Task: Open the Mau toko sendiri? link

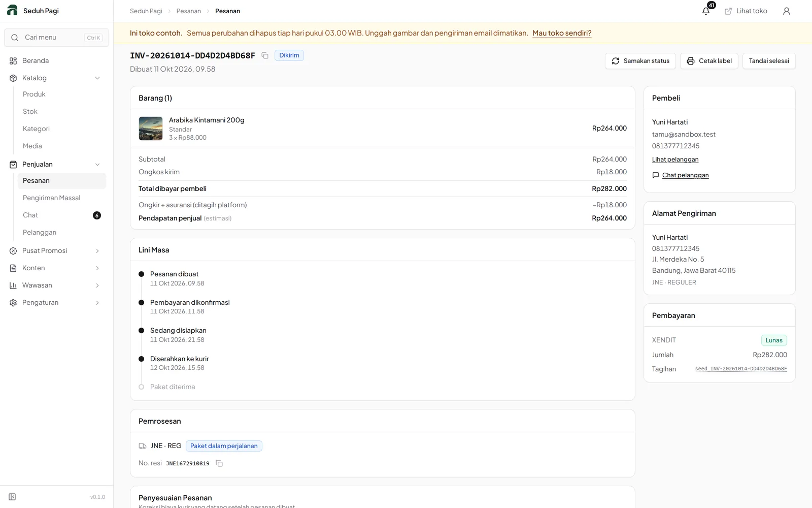Action: 562,33
